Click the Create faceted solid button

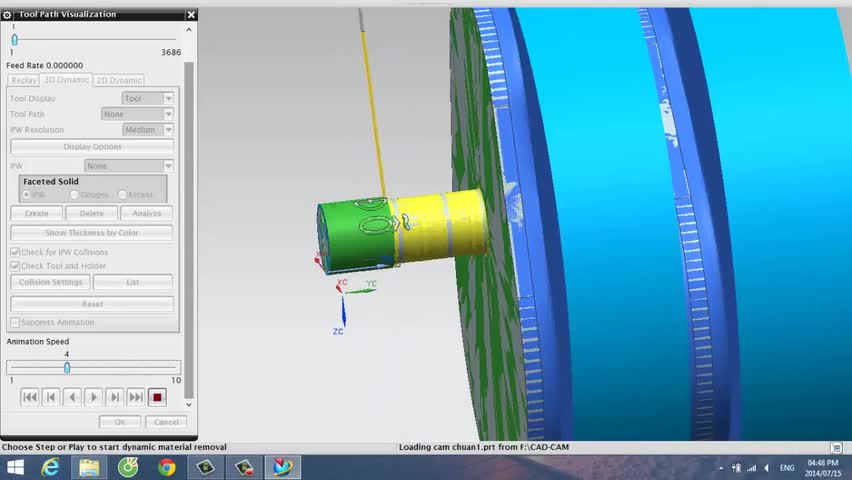pos(36,214)
